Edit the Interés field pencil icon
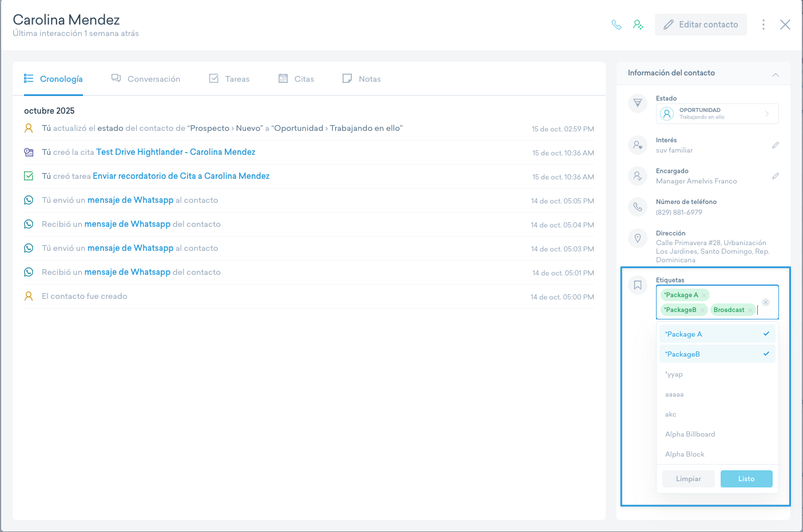 pyautogui.click(x=776, y=145)
